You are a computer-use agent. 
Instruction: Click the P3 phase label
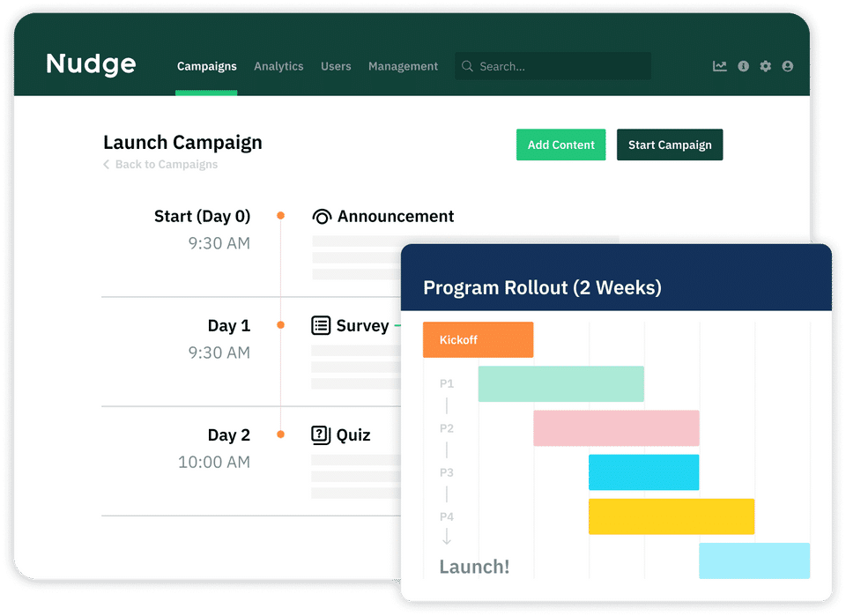click(447, 472)
